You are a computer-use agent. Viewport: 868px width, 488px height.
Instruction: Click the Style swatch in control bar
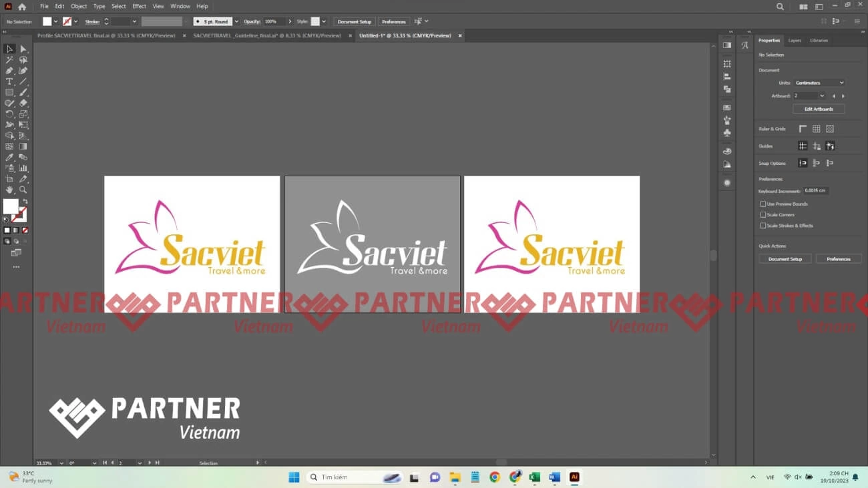[315, 21]
